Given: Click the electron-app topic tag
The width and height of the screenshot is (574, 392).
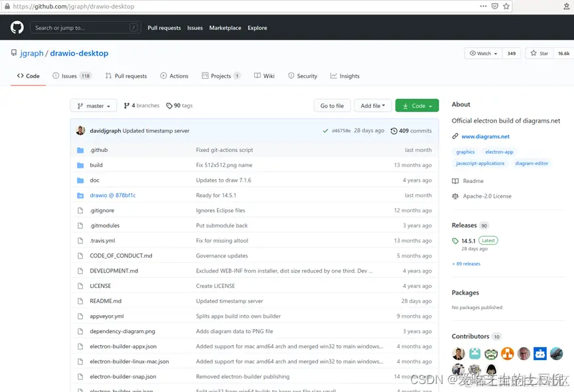Looking at the screenshot, I should click(499, 152).
